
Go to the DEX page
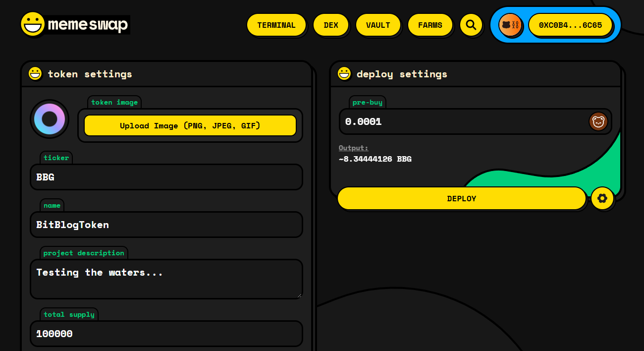pos(330,25)
